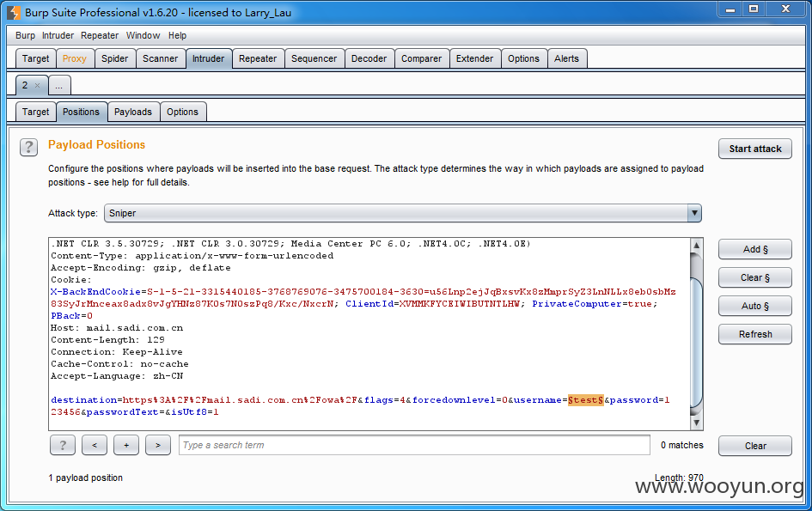
Task: Open the Intruder menu
Action: [x=58, y=35]
